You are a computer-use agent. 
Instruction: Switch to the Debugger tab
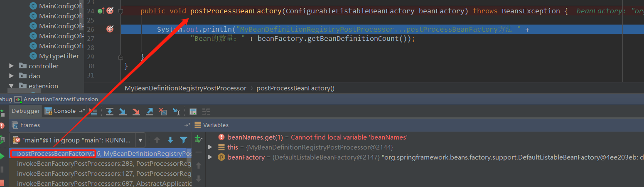click(26, 111)
